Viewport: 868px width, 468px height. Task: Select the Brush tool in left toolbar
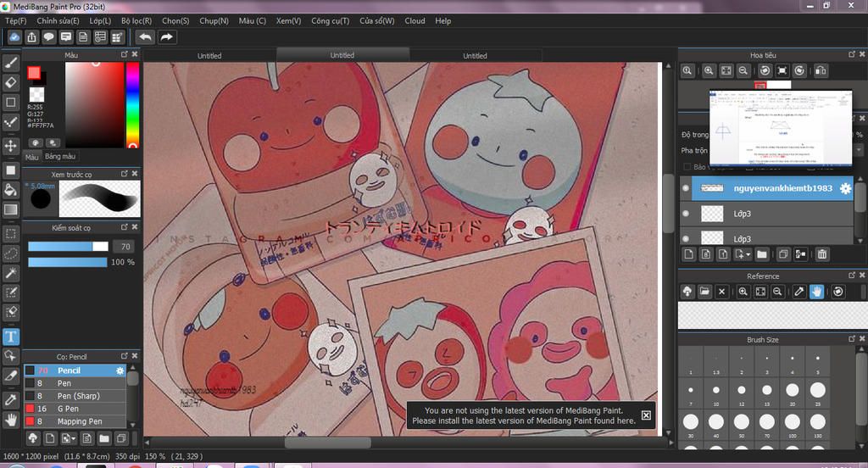point(10,63)
